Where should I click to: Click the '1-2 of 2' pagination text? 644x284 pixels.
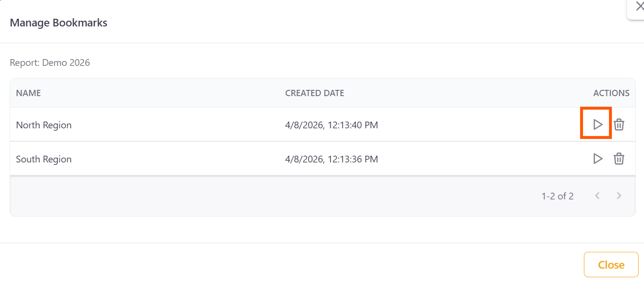(x=557, y=196)
